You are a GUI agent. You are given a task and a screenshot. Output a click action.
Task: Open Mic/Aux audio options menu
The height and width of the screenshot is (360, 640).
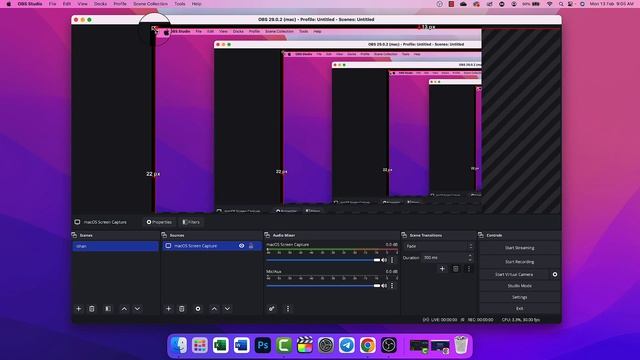tap(392, 286)
